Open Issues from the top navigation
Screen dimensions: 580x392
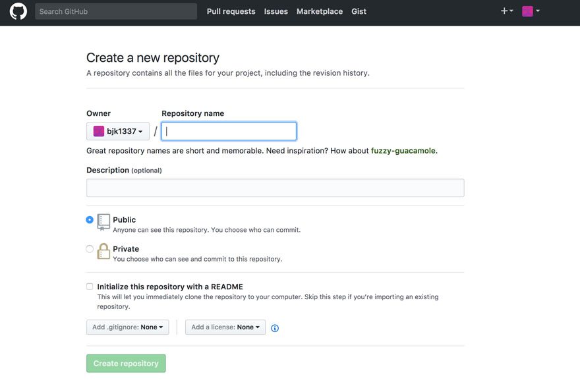pyautogui.click(x=275, y=11)
